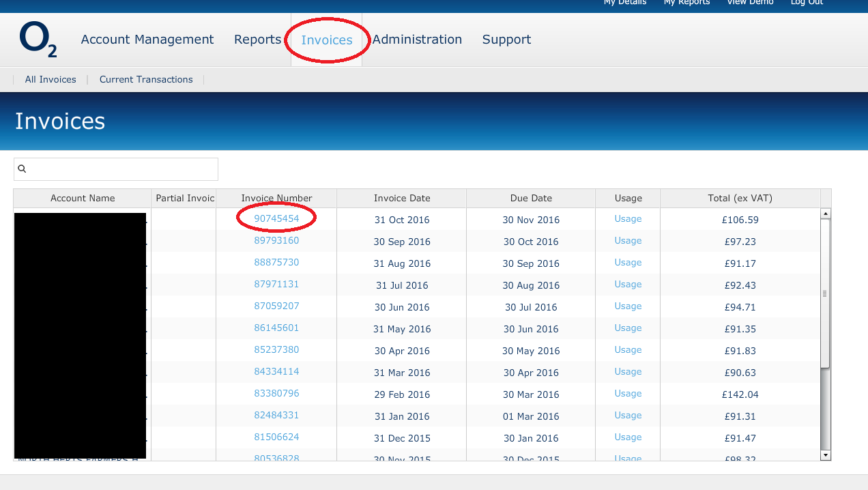Image resolution: width=868 pixels, height=490 pixels.
Task: Open the Support menu
Action: click(x=506, y=39)
